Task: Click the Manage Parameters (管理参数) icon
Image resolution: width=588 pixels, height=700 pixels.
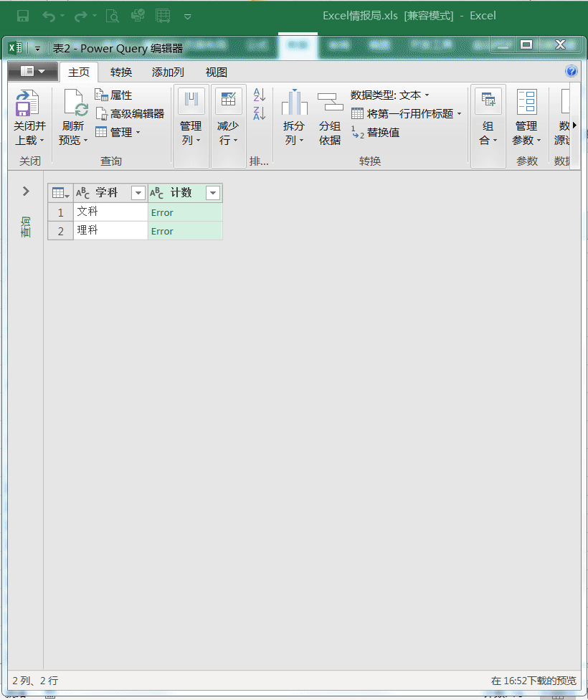Action: 527,103
